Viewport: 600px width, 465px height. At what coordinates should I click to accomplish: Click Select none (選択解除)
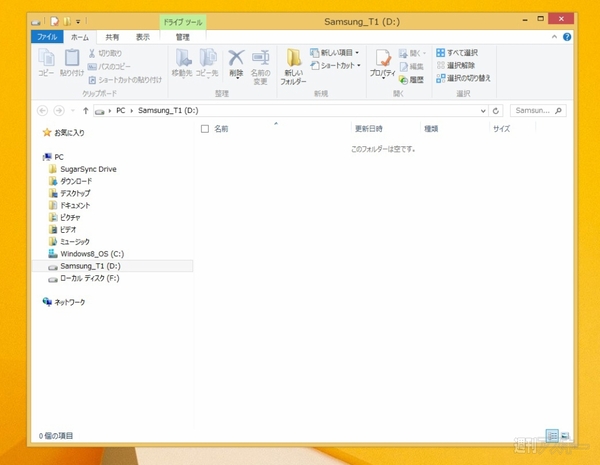click(456, 65)
